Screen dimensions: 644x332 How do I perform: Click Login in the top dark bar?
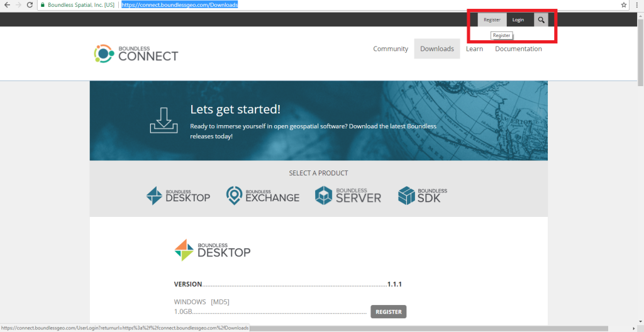coord(518,19)
